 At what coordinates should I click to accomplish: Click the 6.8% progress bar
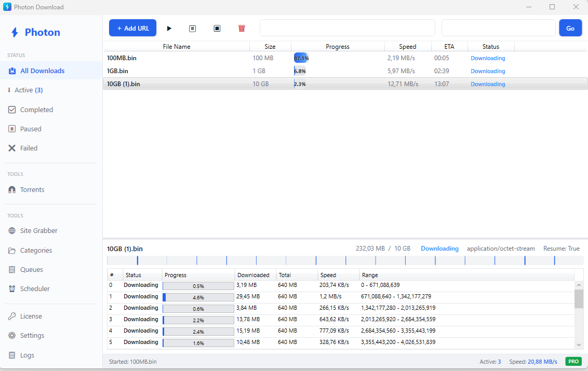tap(300, 71)
